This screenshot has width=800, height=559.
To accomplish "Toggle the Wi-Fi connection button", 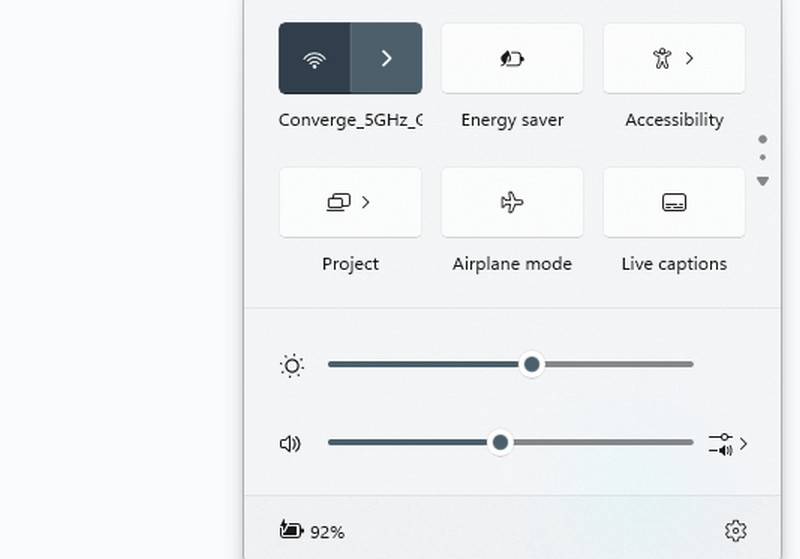I will (x=314, y=59).
